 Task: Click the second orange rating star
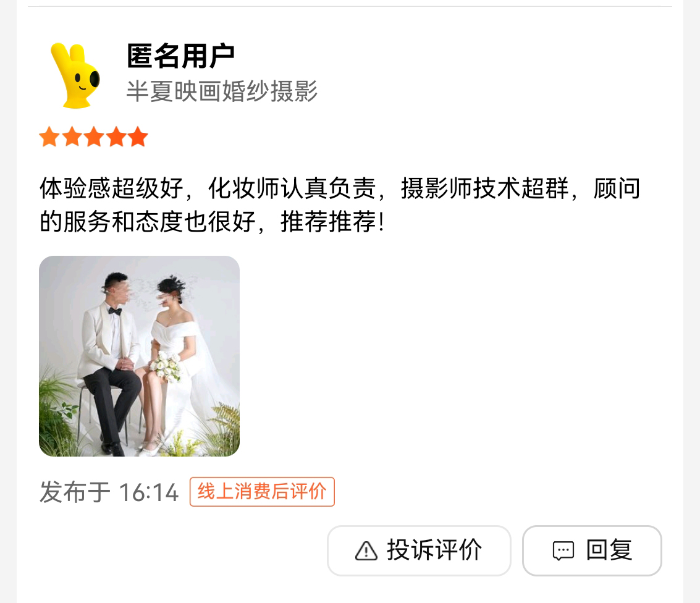tap(72, 137)
